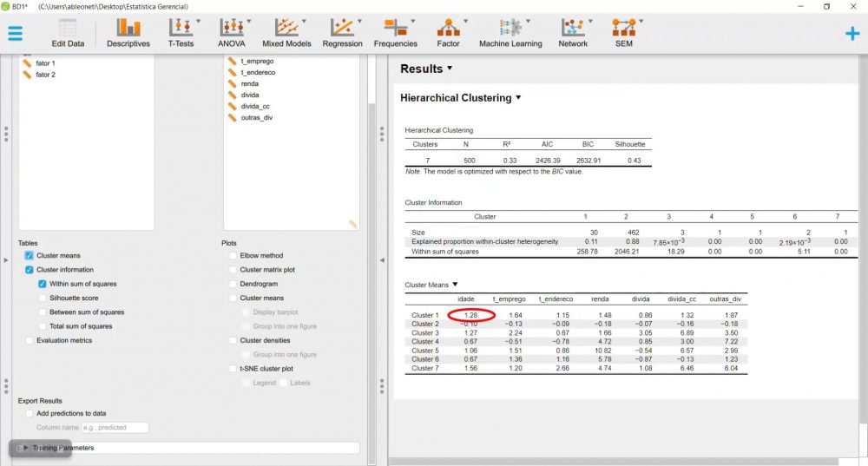Click the fator 2 variable icon
This screenshot has width=868, height=466.
pos(27,74)
